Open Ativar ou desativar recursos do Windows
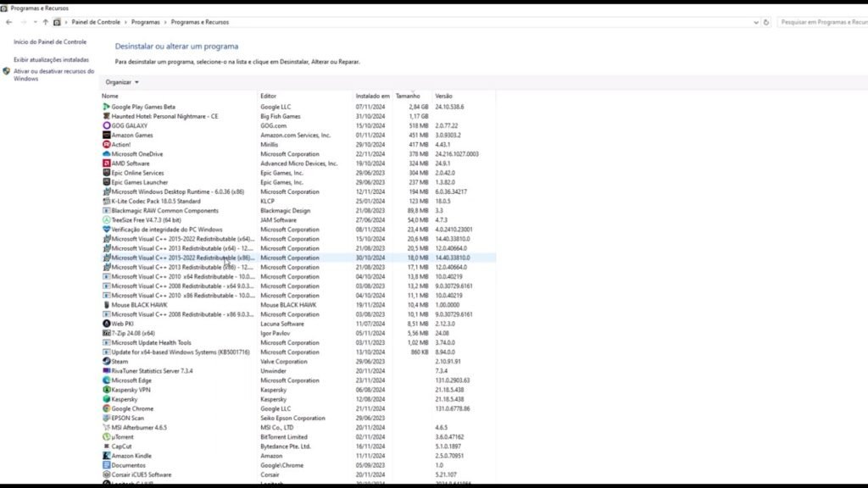This screenshot has height=488, width=868. pos(53,75)
